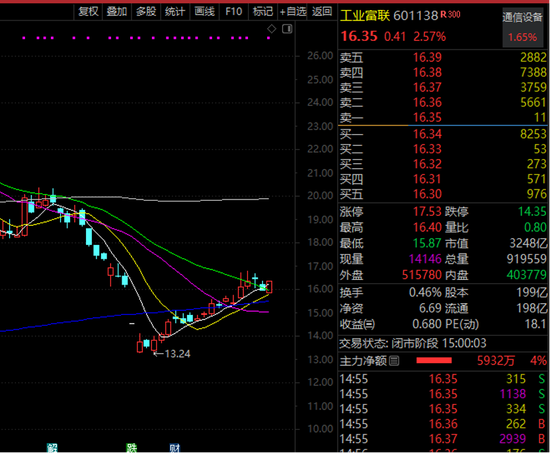Open the 复权 adjustment menu

coord(88,12)
